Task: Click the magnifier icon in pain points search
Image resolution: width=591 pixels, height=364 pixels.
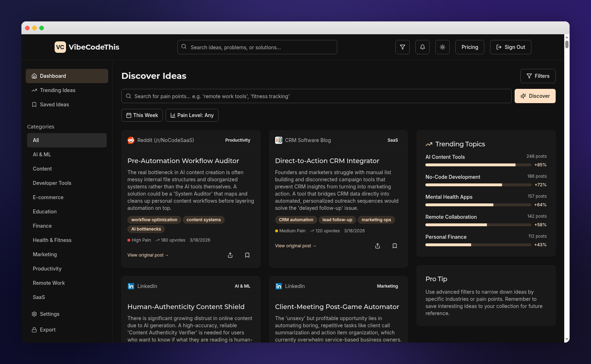Action: point(128,96)
